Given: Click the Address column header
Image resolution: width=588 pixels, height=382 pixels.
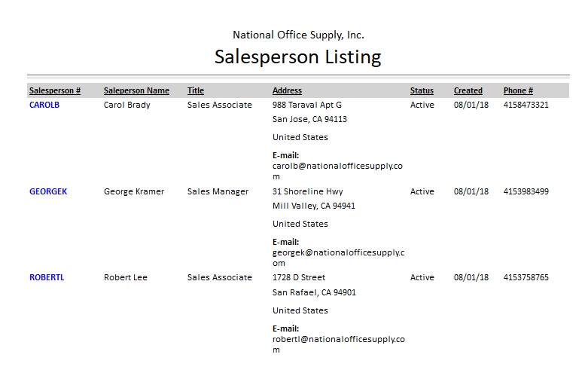Looking at the screenshot, I should pyautogui.click(x=287, y=91).
